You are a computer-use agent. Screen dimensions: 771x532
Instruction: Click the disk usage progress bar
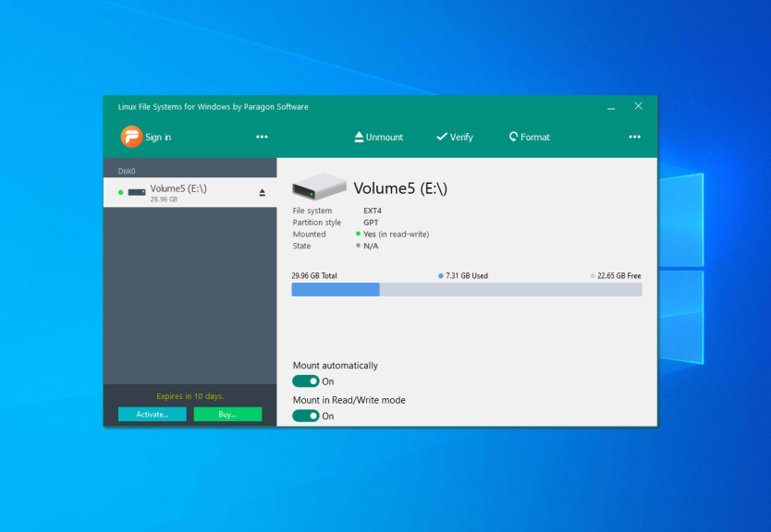click(x=466, y=289)
